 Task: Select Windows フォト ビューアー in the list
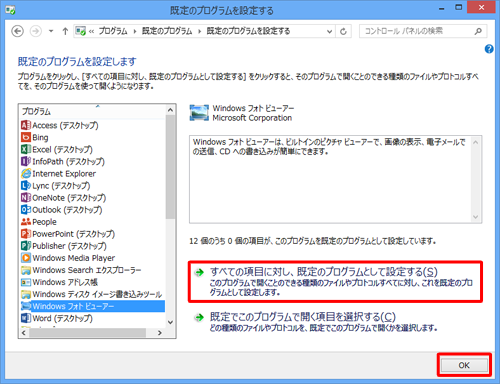coord(93,306)
